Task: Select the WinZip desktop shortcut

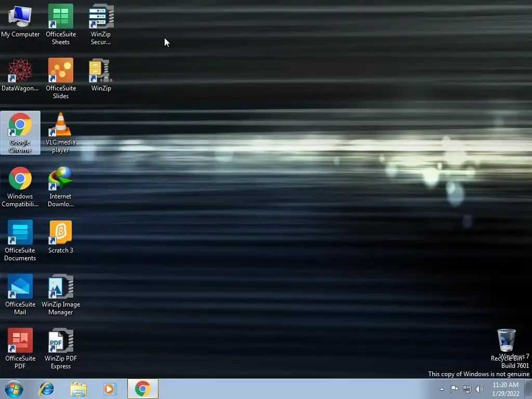Action: pyautogui.click(x=101, y=75)
